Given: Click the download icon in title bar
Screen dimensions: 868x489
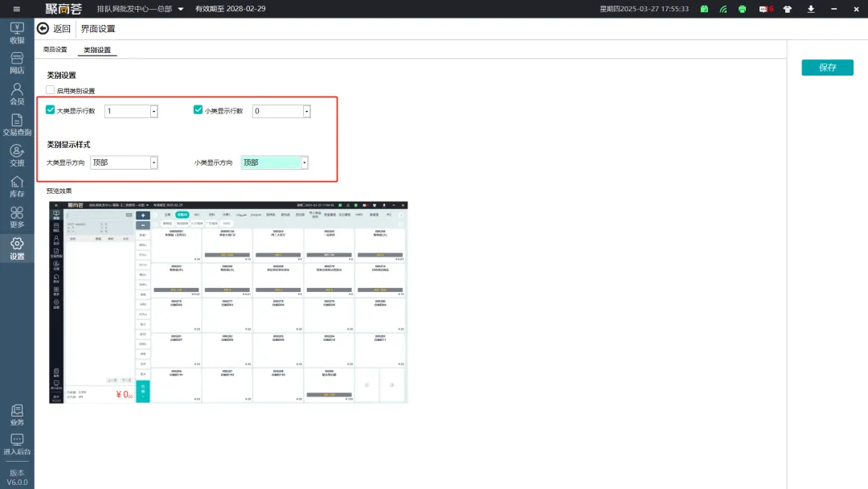Looking at the screenshot, I should click(x=811, y=9).
